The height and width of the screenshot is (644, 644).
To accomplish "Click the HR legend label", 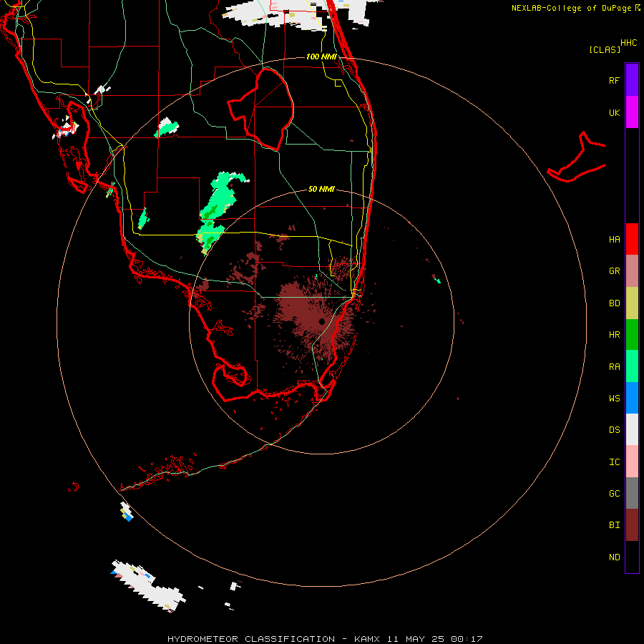I will point(614,335).
